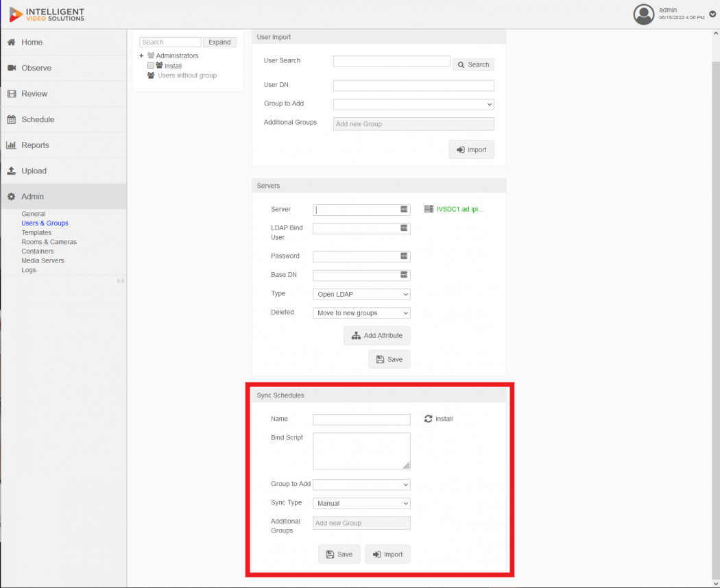Click autofill icon in Base DN field
The width and height of the screenshot is (720, 588).
coord(404,275)
